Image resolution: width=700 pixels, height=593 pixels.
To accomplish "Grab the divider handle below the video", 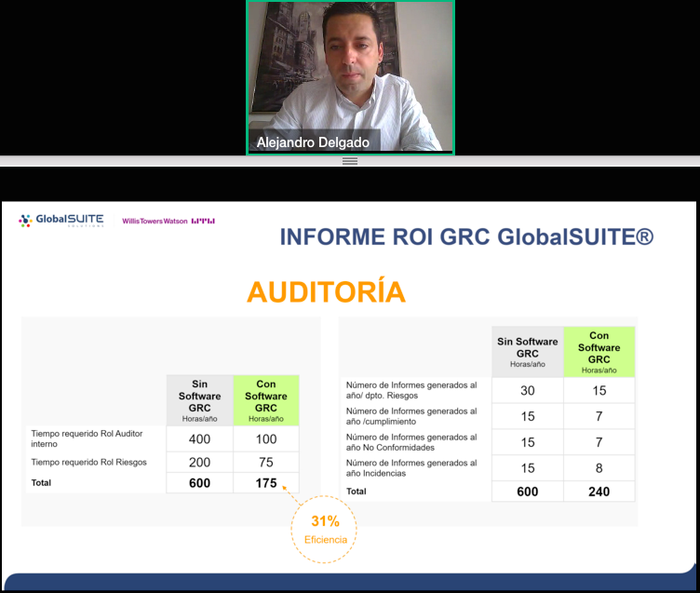I will pos(350,161).
